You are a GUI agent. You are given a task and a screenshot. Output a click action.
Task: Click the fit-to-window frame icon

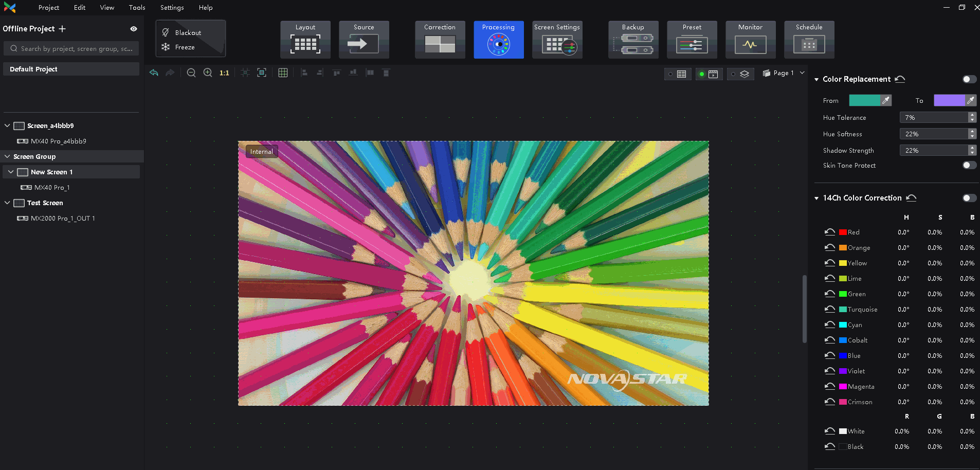(x=262, y=73)
